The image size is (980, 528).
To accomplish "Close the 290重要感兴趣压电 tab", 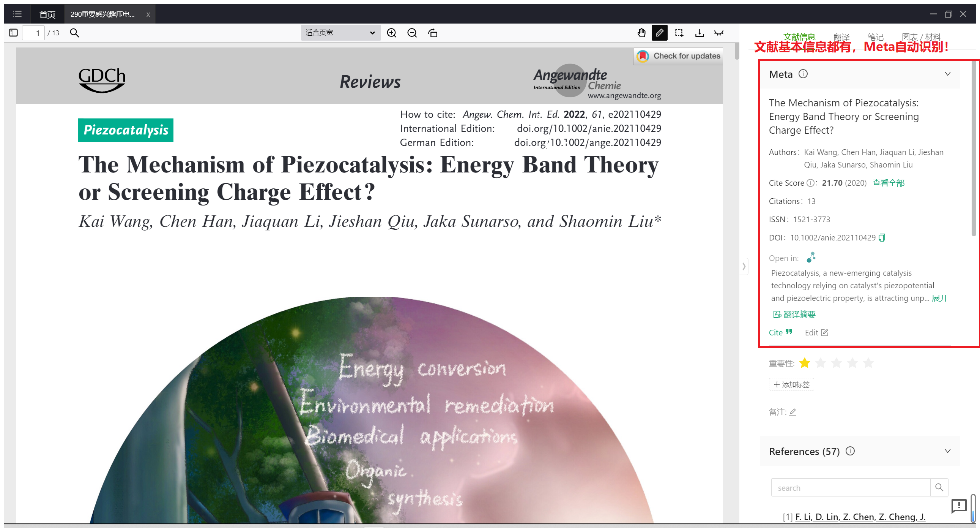I will (x=148, y=14).
